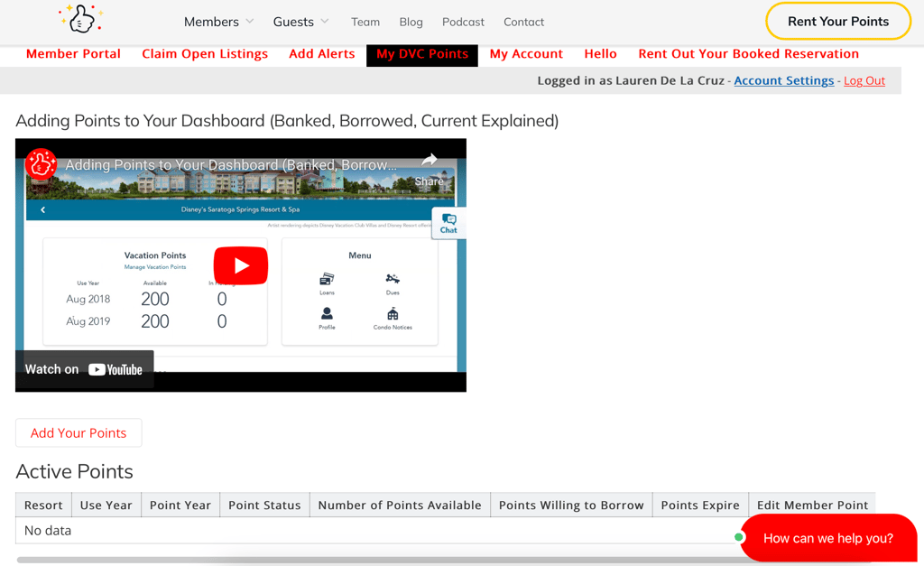The image size is (924, 566).
Task: Click the Use Year column header
Action: coord(106,506)
